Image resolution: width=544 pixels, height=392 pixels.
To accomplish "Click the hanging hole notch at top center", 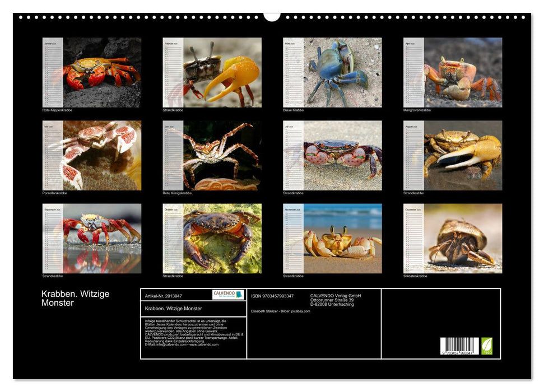I will pyautogui.click(x=272, y=16).
